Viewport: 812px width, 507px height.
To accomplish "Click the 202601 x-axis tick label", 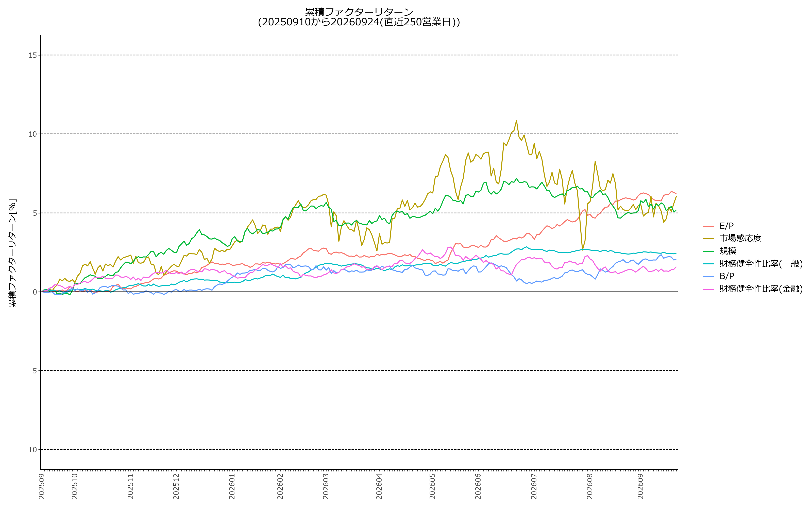I will [x=232, y=486].
